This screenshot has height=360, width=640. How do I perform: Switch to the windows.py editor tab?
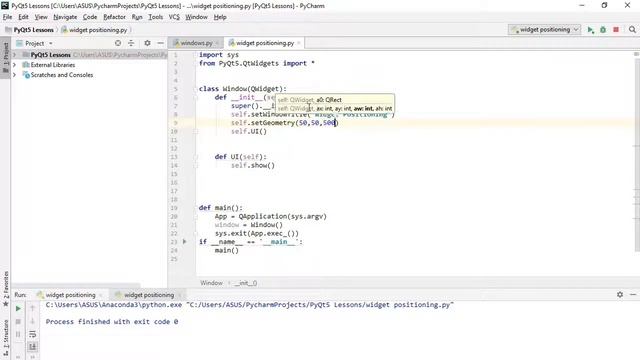coord(196,43)
